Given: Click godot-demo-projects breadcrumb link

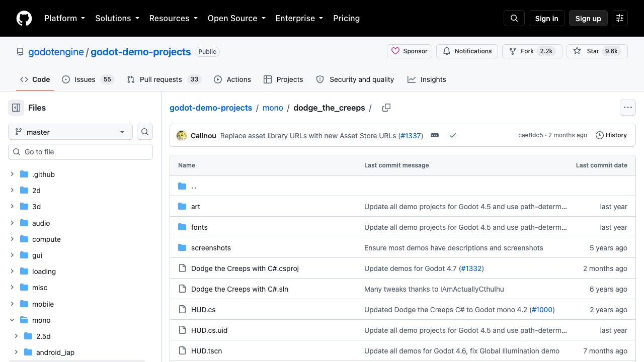Looking at the screenshot, I should tap(211, 108).
